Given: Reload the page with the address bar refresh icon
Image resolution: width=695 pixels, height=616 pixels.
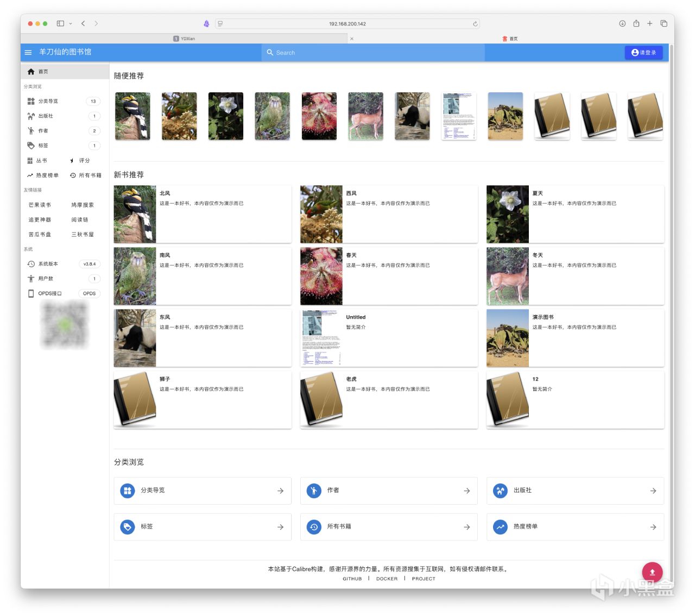Looking at the screenshot, I should [x=475, y=24].
